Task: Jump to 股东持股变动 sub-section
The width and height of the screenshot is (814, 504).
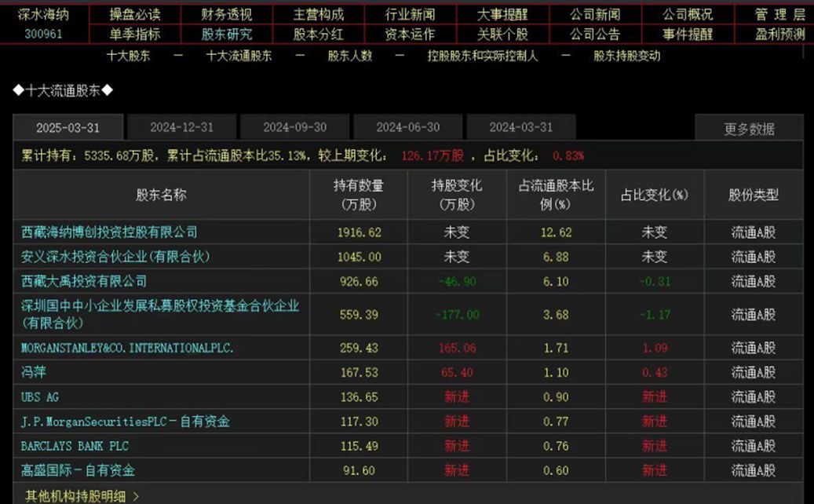Action: [x=626, y=56]
